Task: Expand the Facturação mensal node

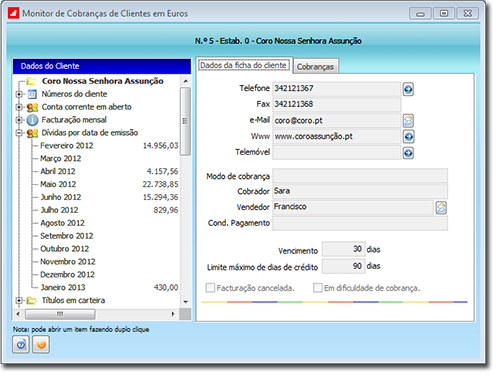Action: coord(19,120)
